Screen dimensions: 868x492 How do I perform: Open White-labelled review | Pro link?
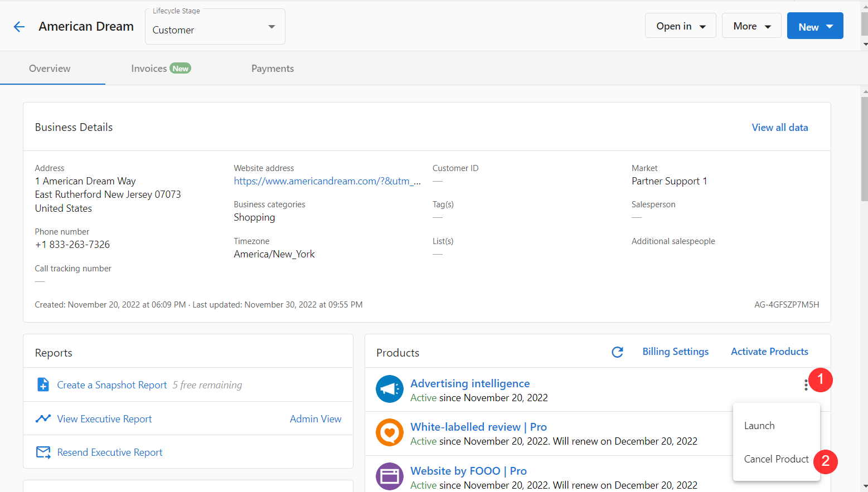coord(478,427)
